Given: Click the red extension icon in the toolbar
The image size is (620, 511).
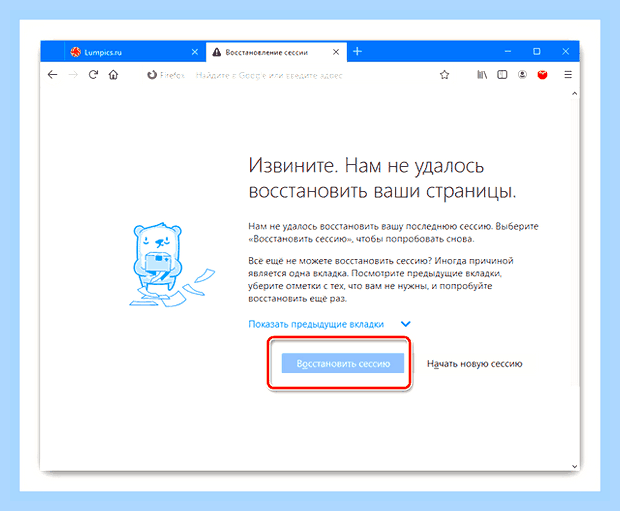Looking at the screenshot, I should click(x=542, y=75).
